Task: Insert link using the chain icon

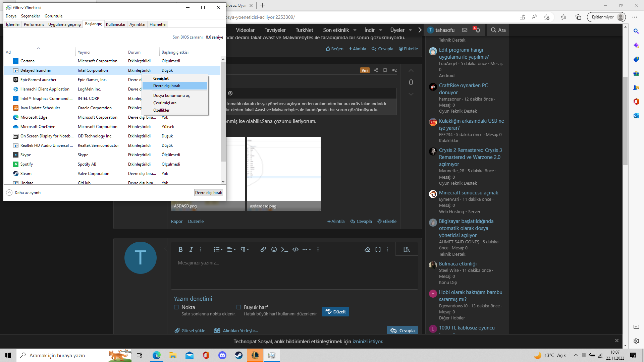Action: click(x=263, y=249)
